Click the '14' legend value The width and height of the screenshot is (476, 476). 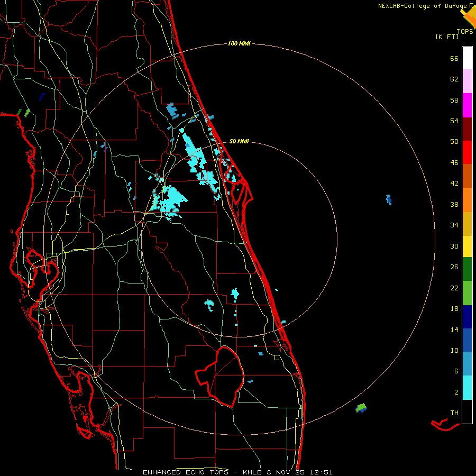454,329
